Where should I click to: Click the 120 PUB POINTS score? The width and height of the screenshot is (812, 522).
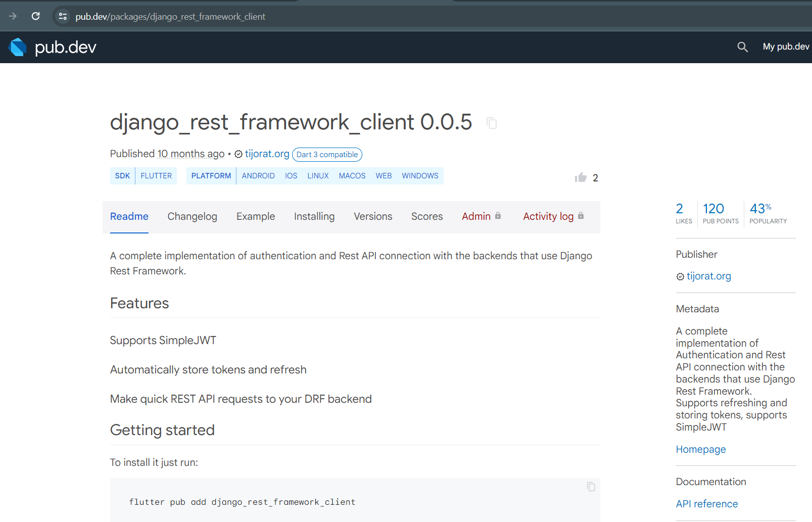[721, 213]
